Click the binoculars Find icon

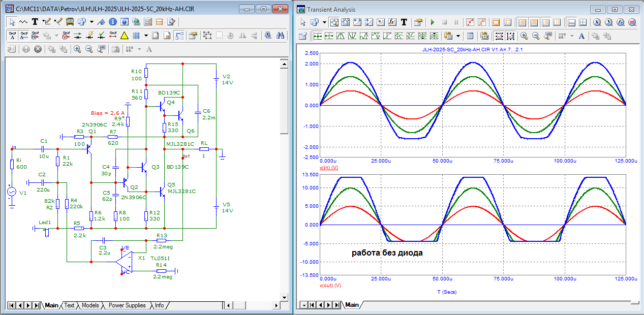[x=280, y=36]
